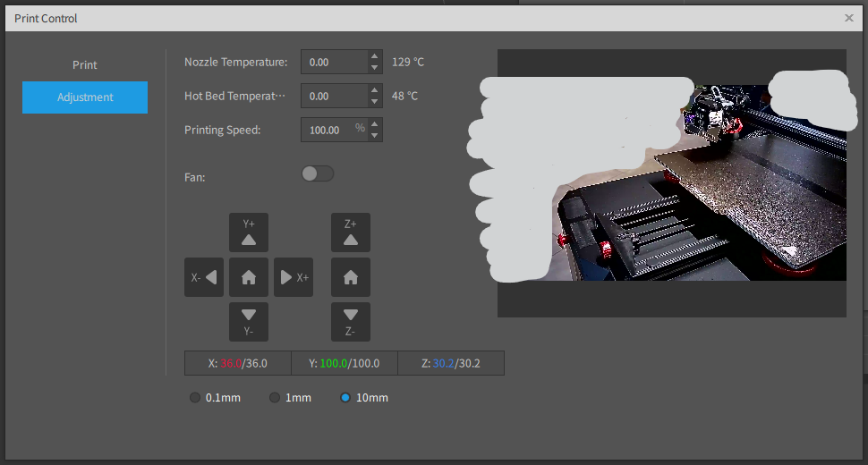Click the Z position readout 30.2/30.2
868x465 pixels.
pos(451,363)
